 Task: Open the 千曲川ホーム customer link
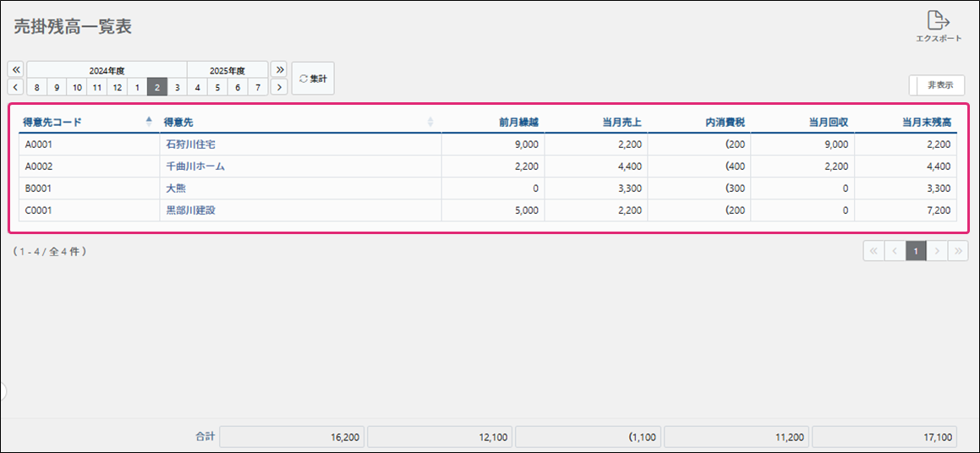(195, 166)
